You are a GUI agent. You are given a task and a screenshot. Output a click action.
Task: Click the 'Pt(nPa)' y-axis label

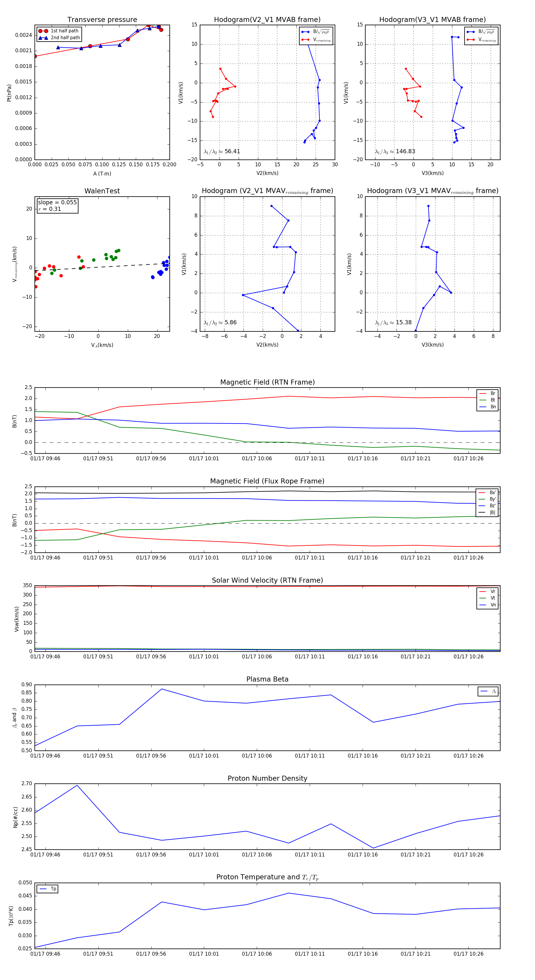tap(9, 92)
